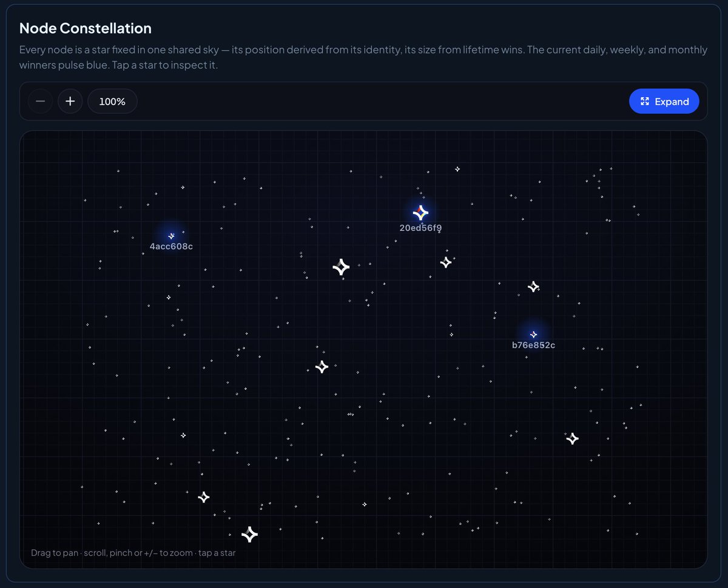Click the b76e852c node label
728x588 pixels.
tap(533, 346)
